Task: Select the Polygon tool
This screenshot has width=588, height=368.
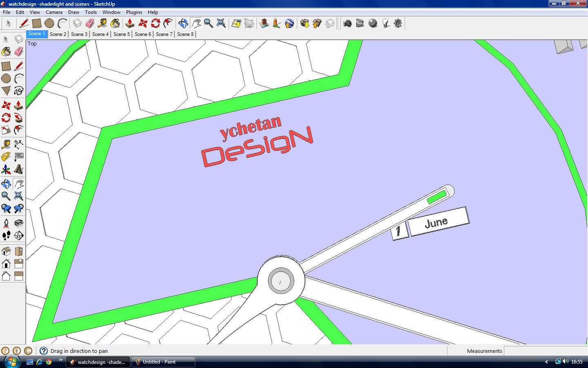Action: [x=6, y=91]
